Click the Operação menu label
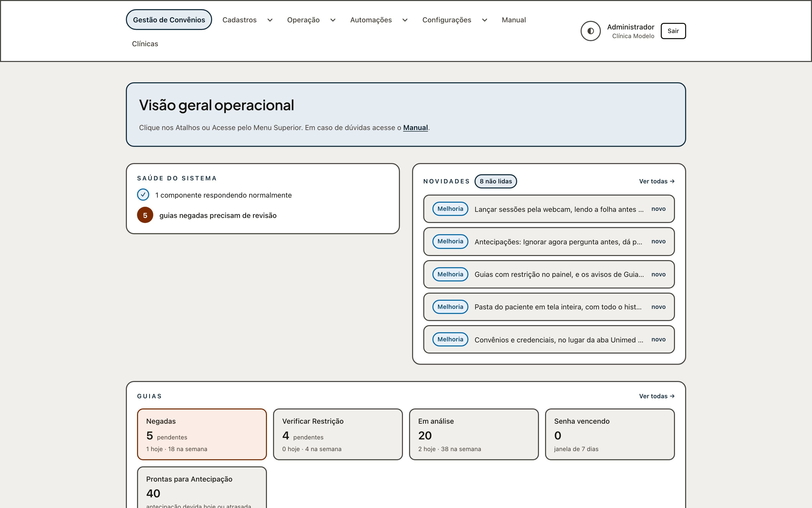Viewport: 812px width, 508px height. [303, 20]
